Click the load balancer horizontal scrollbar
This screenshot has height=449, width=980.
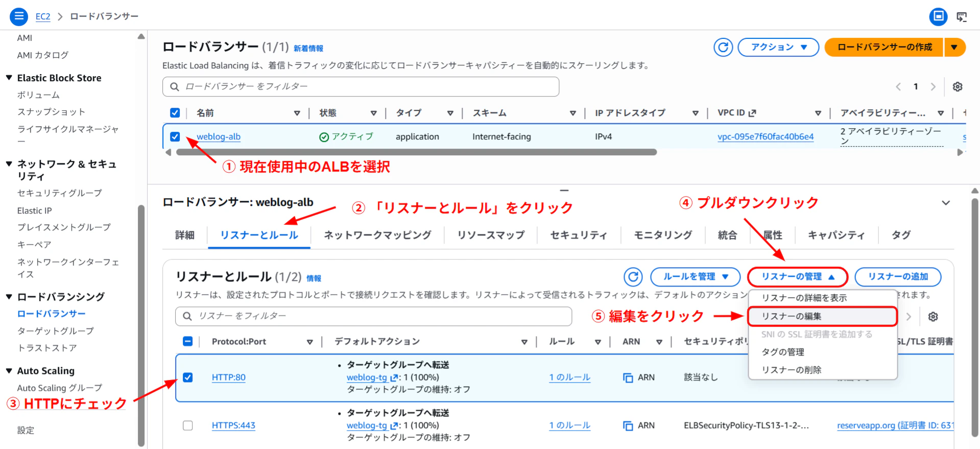pos(416,152)
